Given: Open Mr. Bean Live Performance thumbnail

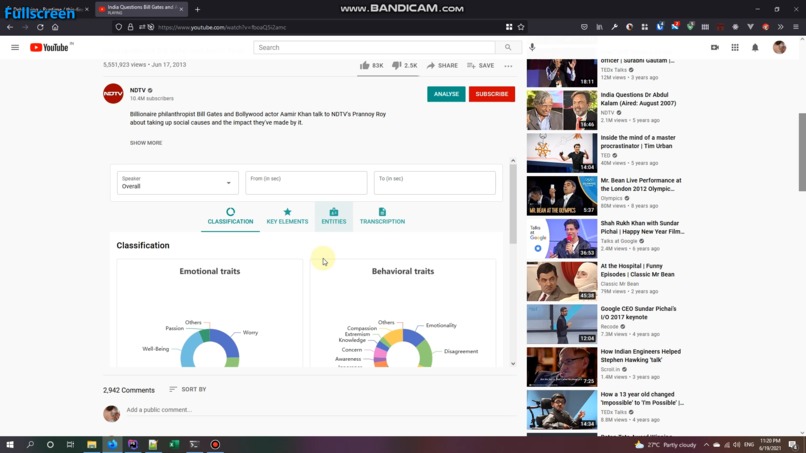Looking at the screenshot, I should [x=562, y=195].
